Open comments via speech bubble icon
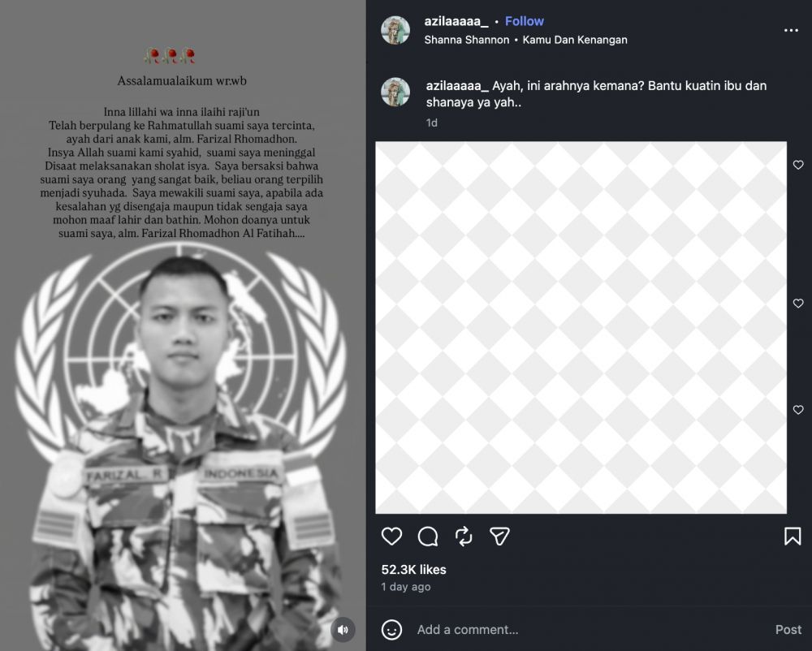The image size is (812, 651). pyautogui.click(x=428, y=536)
